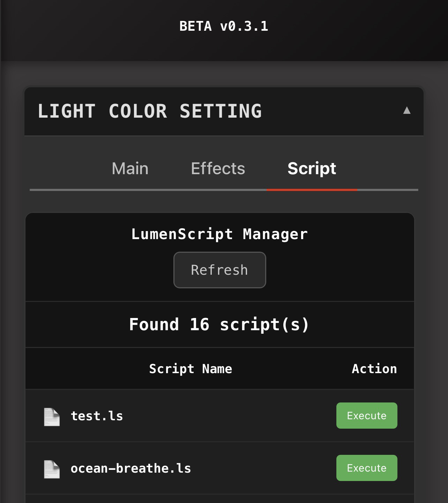448x503 pixels.
Task: Click the red Script tab indicator bar
Action: tap(312, 190)
